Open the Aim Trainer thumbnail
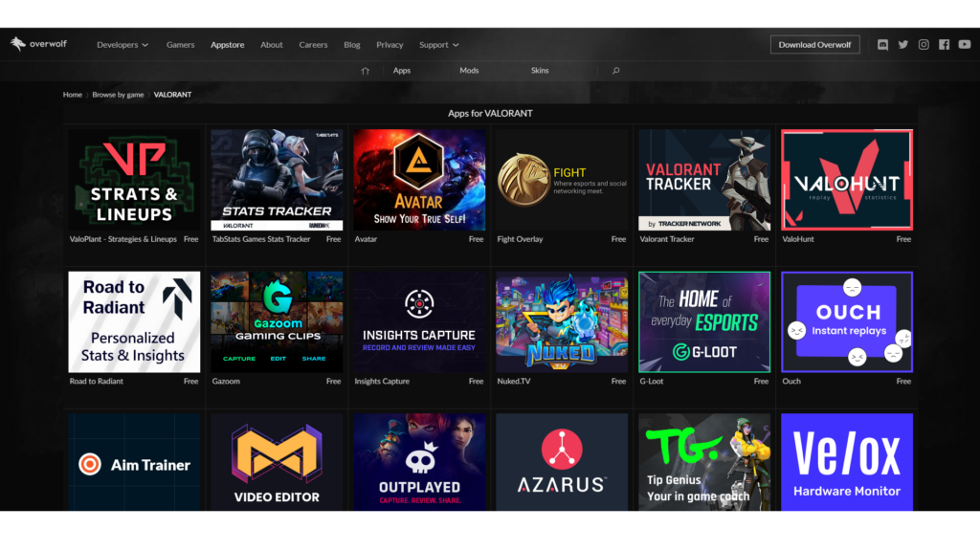 point(134,462)
